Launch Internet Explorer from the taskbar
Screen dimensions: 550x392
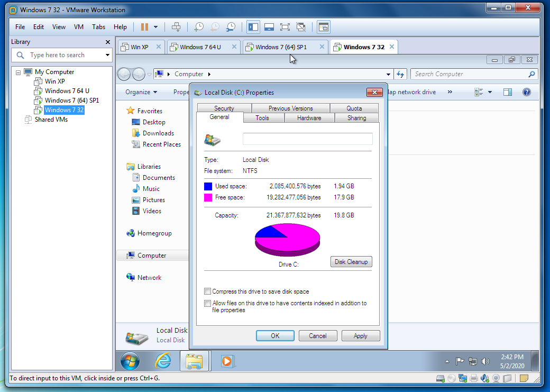pyautogui.click(x=163, y=361)
